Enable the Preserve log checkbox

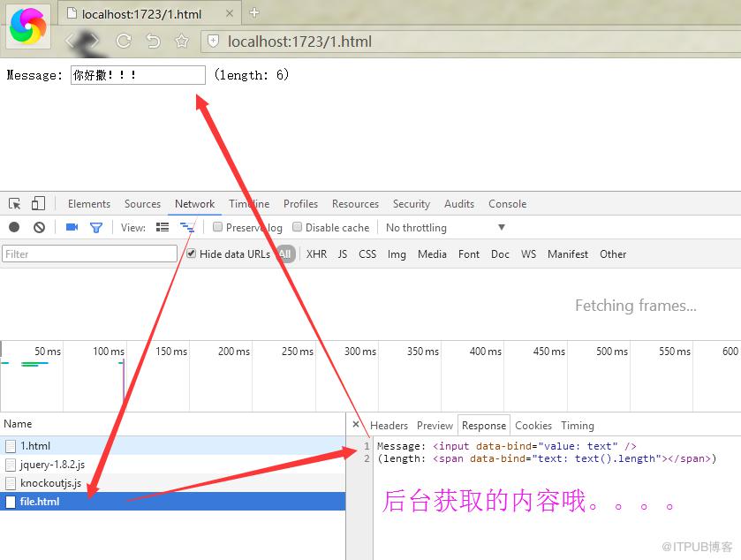(x=217, y=227)
